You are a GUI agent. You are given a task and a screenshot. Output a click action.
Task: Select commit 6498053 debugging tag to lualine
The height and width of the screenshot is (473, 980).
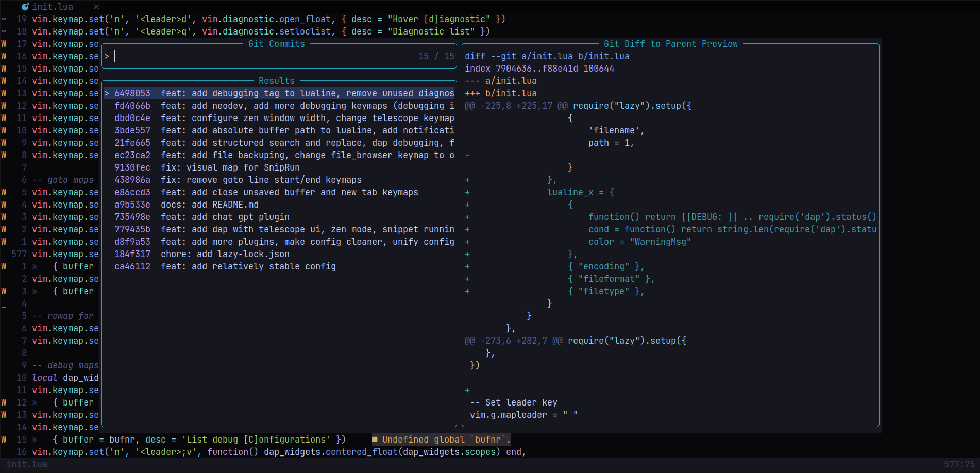(279, 93)
